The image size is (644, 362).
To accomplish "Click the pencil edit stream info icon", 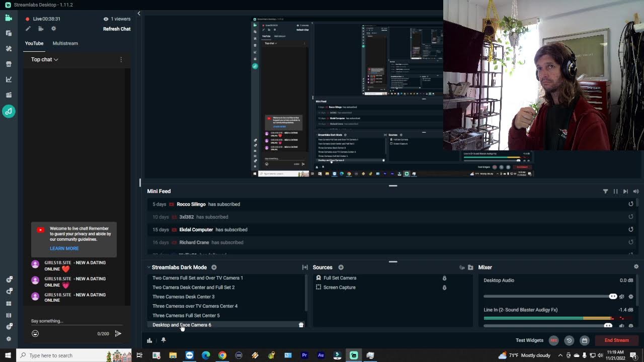I will (x=28, y=29).
